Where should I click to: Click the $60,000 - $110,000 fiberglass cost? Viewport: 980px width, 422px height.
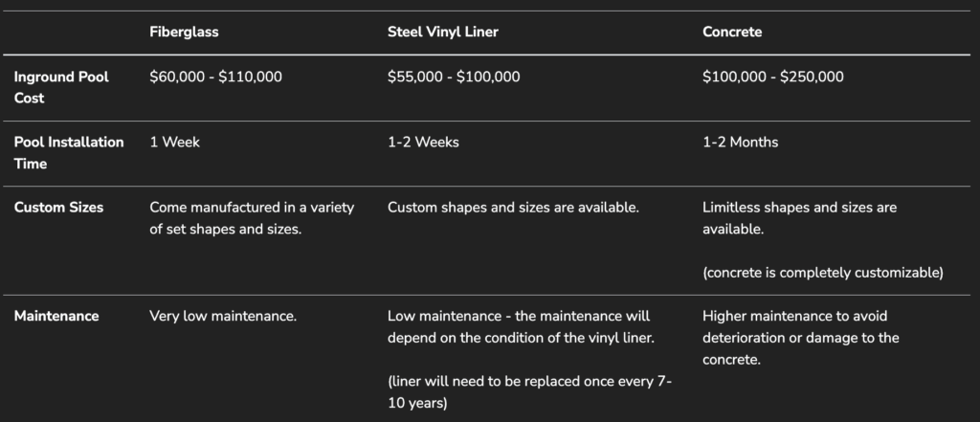click(215, 77)
